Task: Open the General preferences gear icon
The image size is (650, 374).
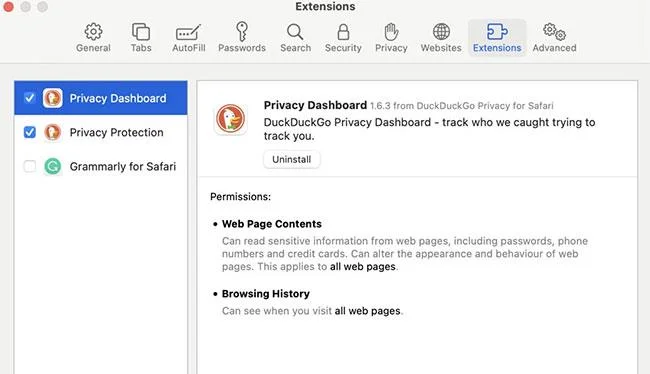Action: (93, 32)
